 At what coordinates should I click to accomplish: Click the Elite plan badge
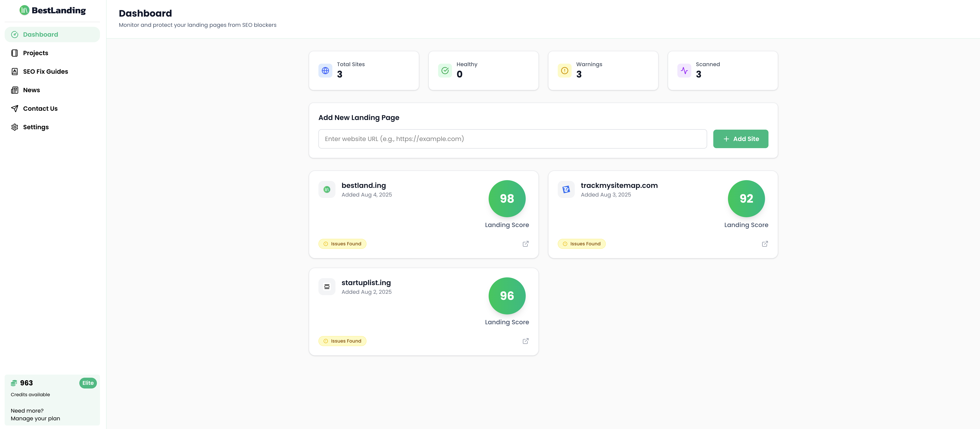click(x=88, y=383)
